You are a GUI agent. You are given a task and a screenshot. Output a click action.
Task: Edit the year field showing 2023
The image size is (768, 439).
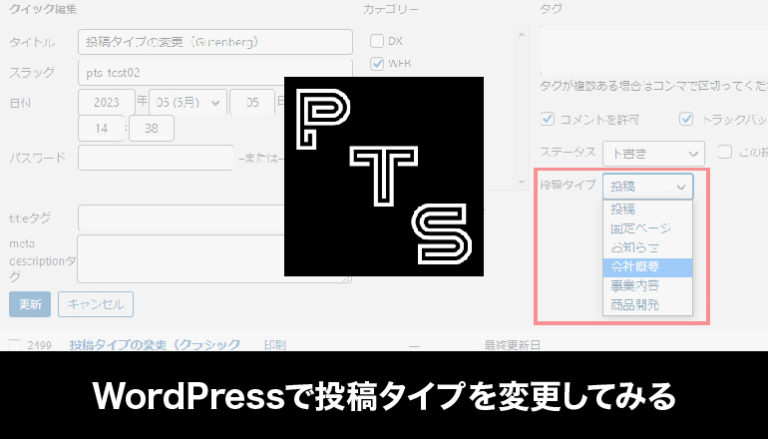point(106,102)
